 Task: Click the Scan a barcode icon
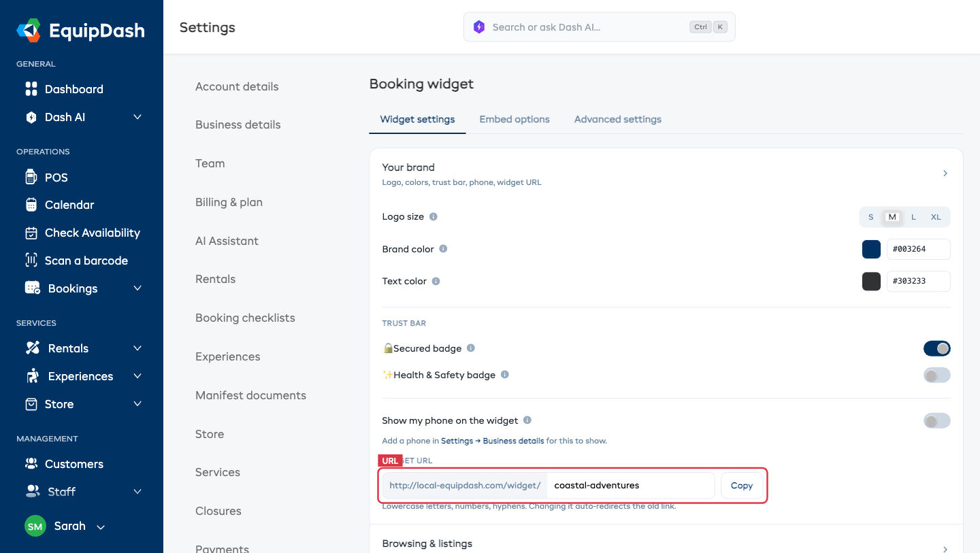click(x=31, y=261)
